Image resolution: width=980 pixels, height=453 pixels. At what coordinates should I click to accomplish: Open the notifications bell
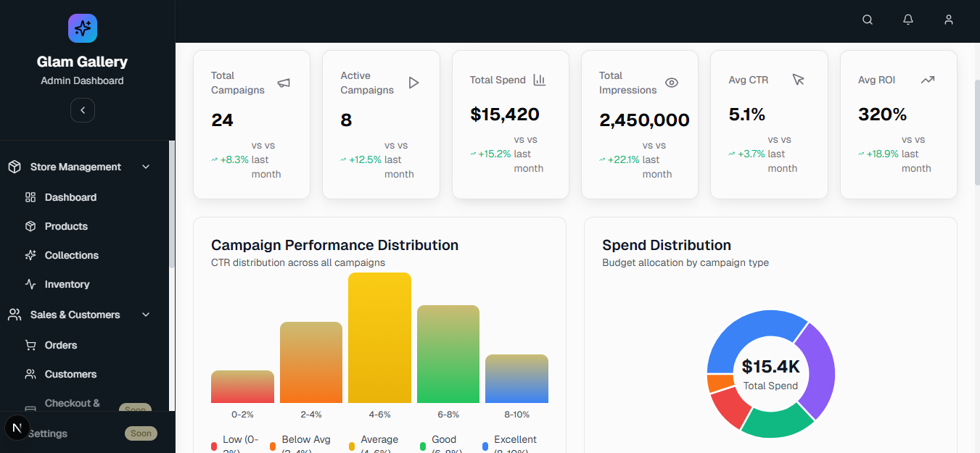click(x=907, y=20)
